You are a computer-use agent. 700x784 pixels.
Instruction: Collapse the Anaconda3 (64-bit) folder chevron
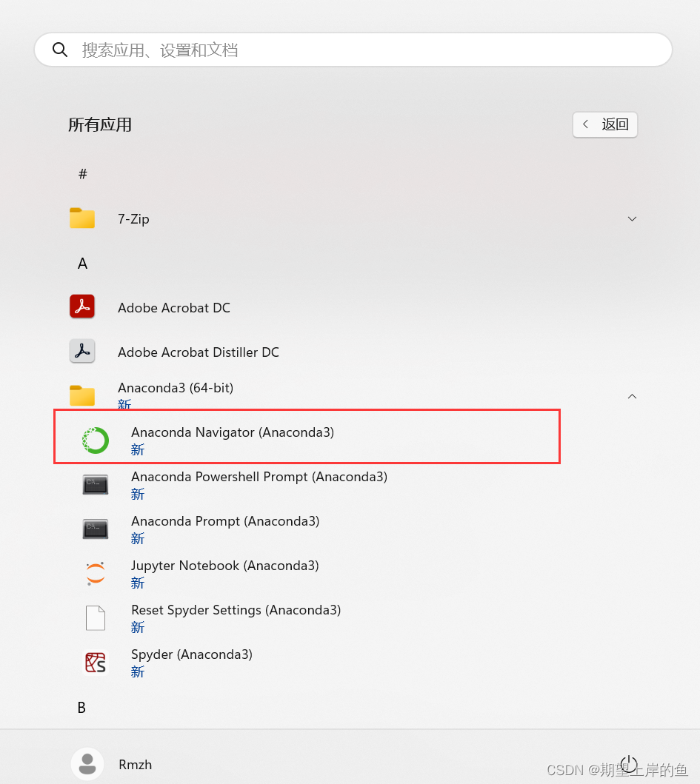632,396
